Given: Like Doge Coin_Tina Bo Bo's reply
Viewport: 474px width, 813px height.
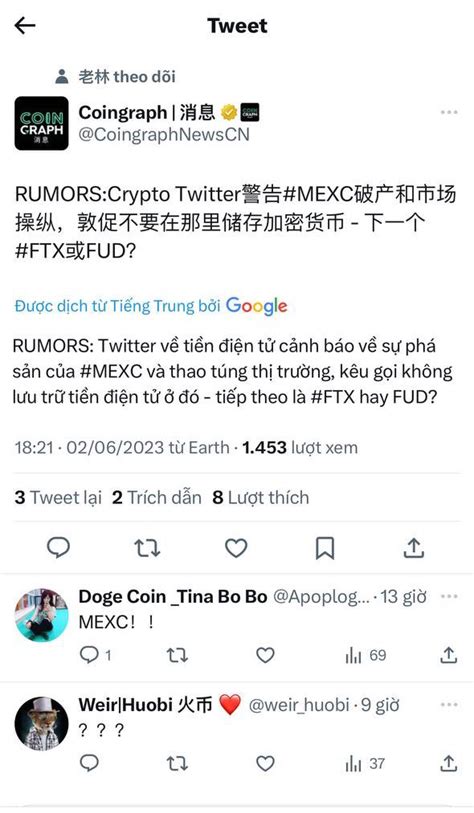Looking at the screenshot, I should tap(265, 655).
